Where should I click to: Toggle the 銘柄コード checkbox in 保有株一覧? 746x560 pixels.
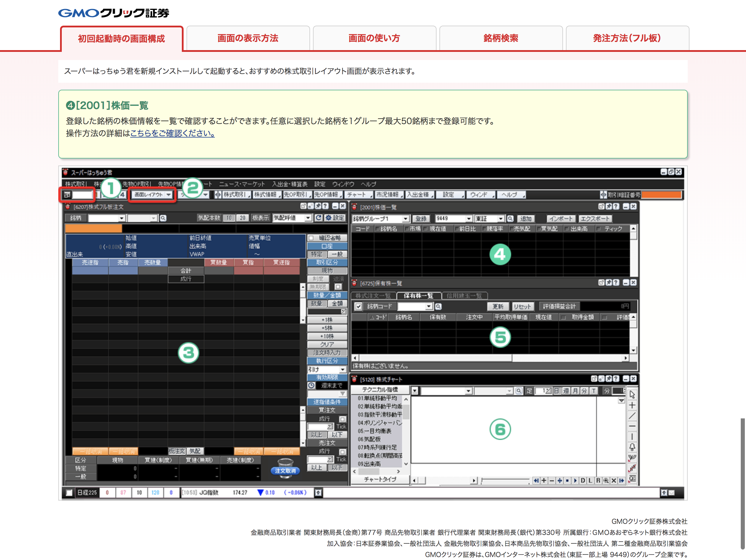tap(359, 307)
